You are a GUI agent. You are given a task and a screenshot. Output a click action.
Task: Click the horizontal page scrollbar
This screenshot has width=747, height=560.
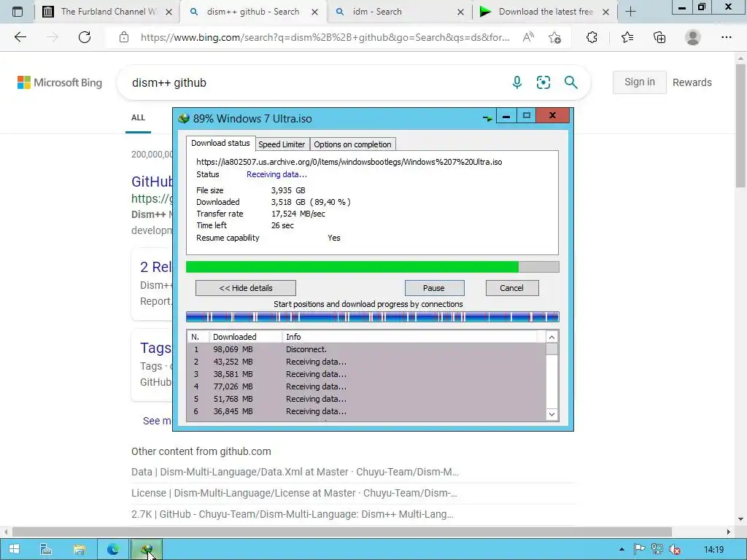click(341, 532)
